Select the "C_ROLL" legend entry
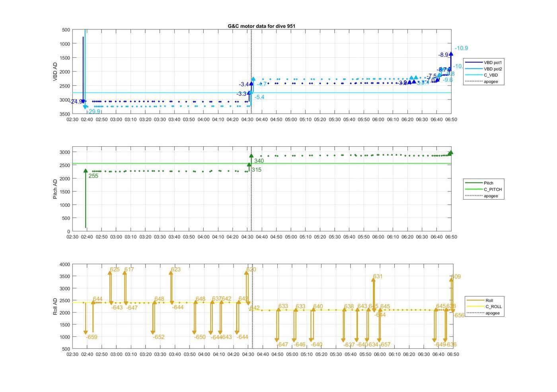The height and width of the screenshot is (392, 557). pos(493,307)
